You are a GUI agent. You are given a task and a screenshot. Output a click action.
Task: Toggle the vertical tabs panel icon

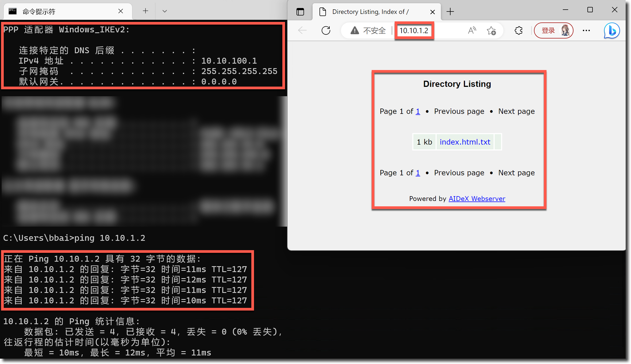pyautogui.click(x=300, y=12)
